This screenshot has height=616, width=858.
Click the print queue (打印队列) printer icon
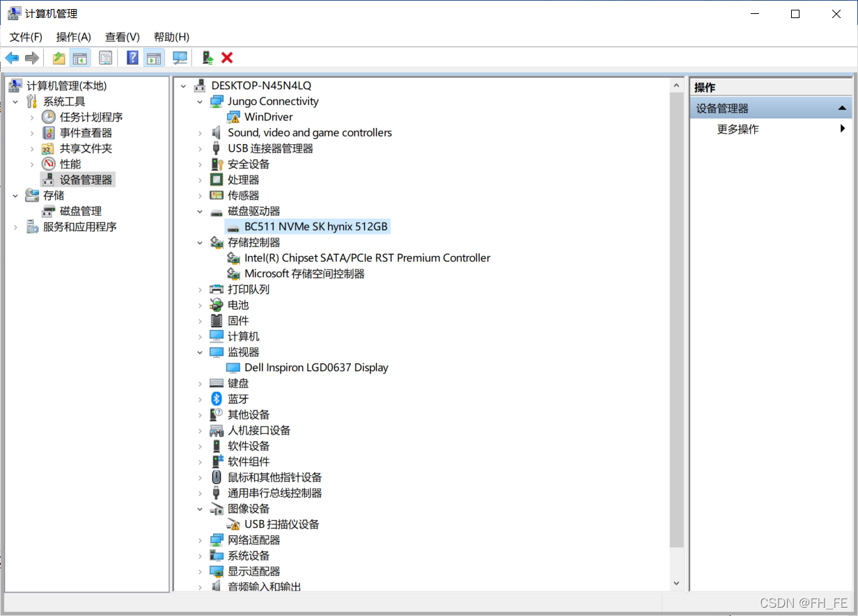tap(217, 290)
